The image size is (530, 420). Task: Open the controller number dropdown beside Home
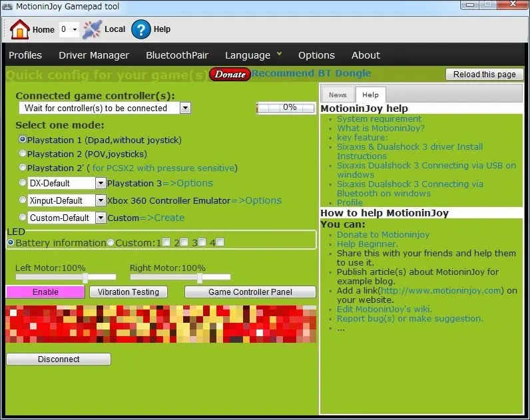tap(74, 29)
